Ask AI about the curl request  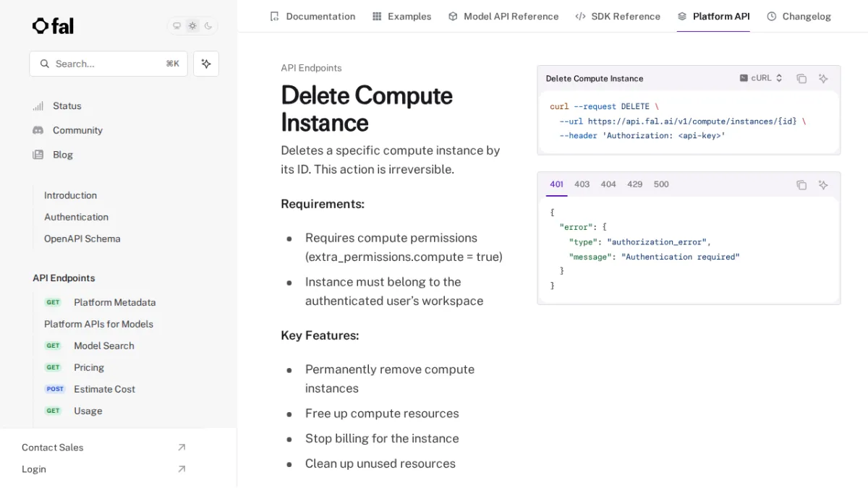tap(823, 79)
